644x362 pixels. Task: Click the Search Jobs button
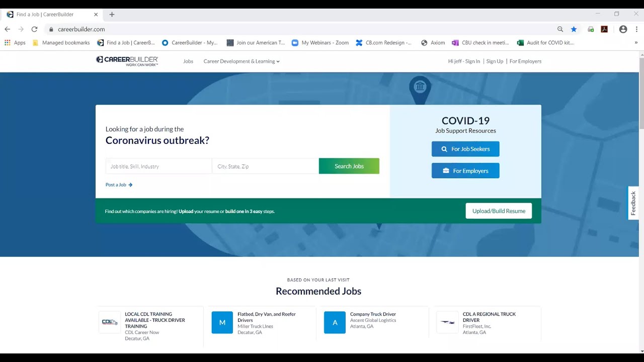[349, 166]
